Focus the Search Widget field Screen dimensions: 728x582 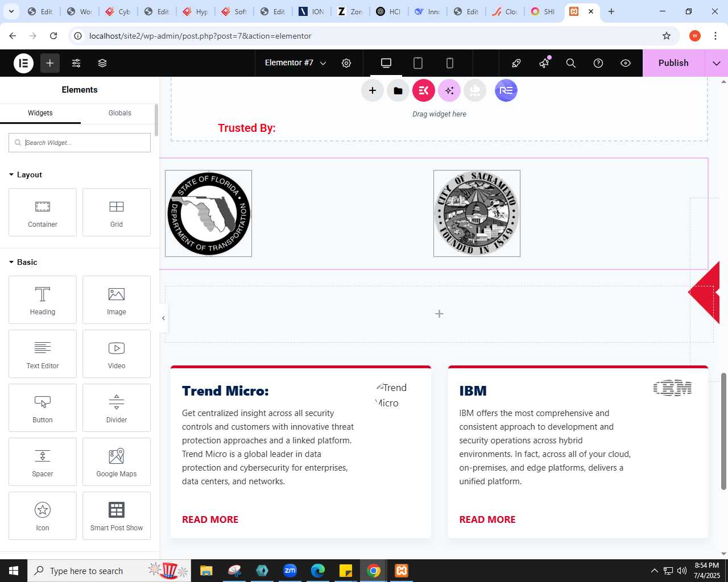(80, 143)
